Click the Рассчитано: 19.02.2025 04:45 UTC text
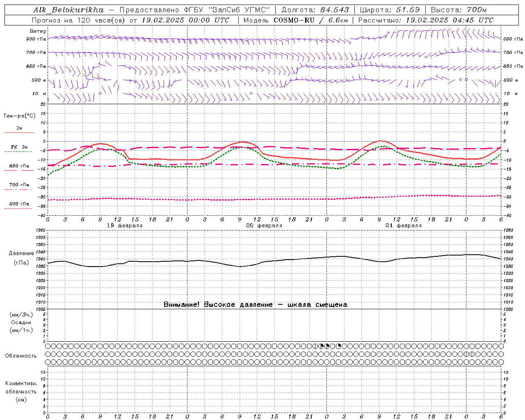The width and height of the screenshot is (525, 420). tap(426, 20)
